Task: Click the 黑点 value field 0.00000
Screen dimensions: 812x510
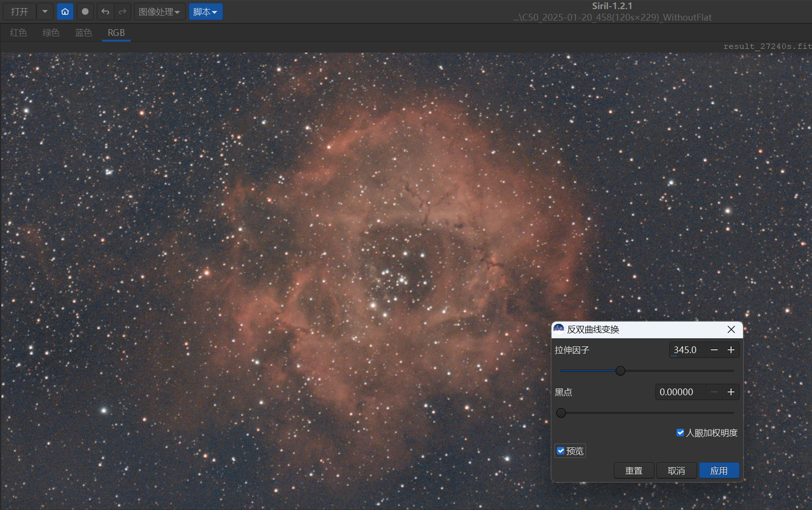Action: click(x=681, y=392)
